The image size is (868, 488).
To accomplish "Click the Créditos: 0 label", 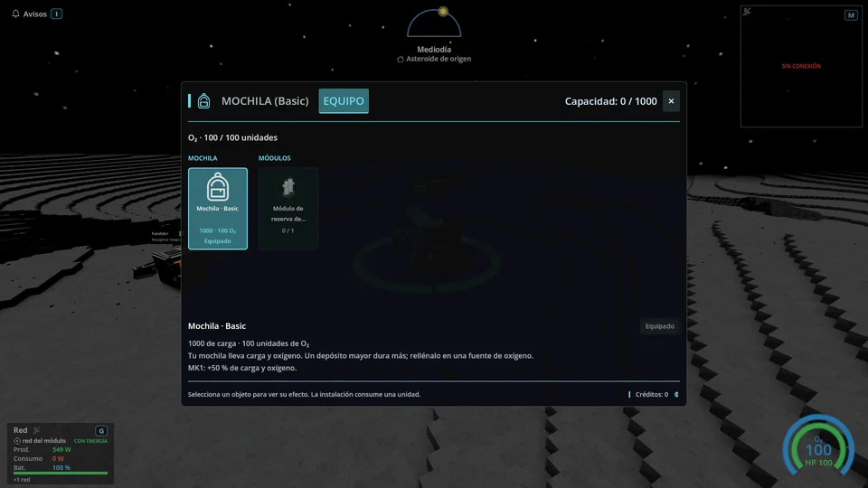I will click(652, 395).
